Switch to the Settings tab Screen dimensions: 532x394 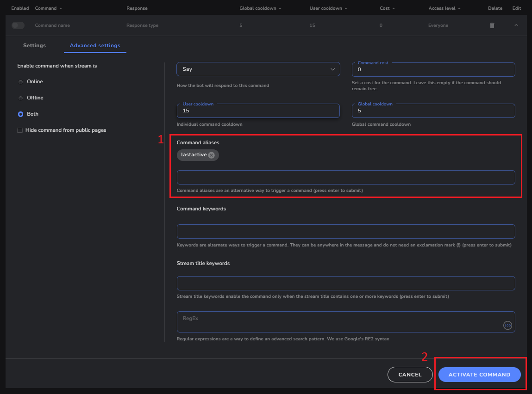pyautogui.click(x=34, y=45)
